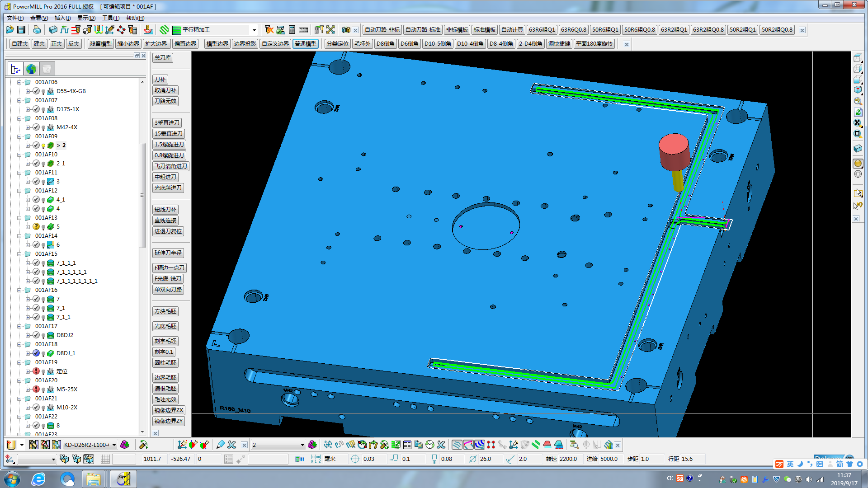Click the 方块毛坯 button

tap(165, 311)
